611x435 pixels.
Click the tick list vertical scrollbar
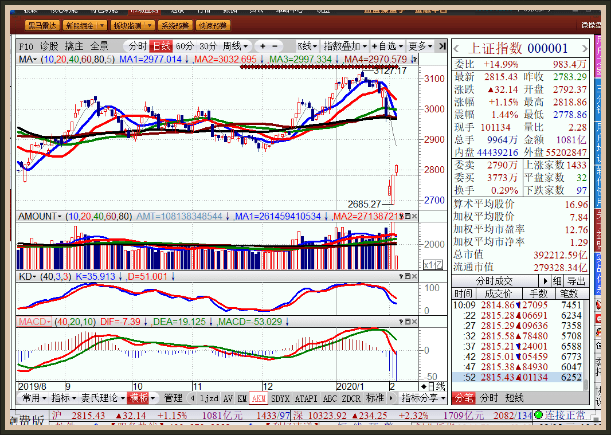point(585,345)
